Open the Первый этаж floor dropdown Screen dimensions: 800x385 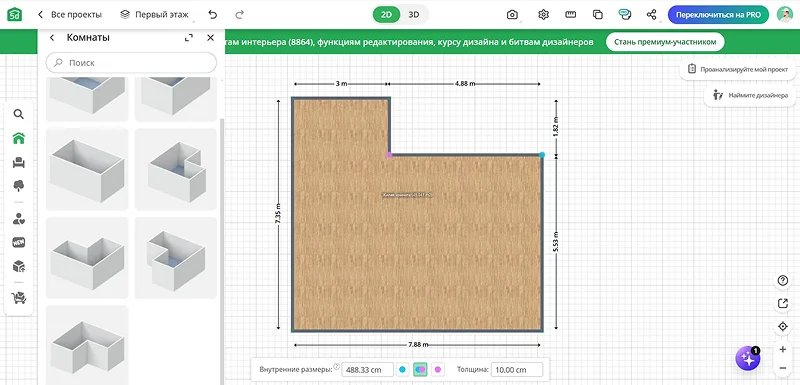(x=155, y=15)
